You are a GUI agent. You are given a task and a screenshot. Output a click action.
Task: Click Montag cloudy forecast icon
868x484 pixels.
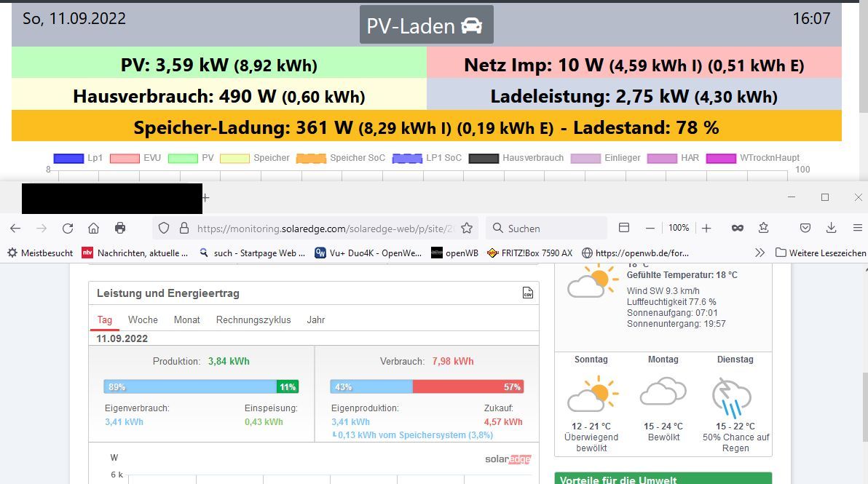[663, 392]
